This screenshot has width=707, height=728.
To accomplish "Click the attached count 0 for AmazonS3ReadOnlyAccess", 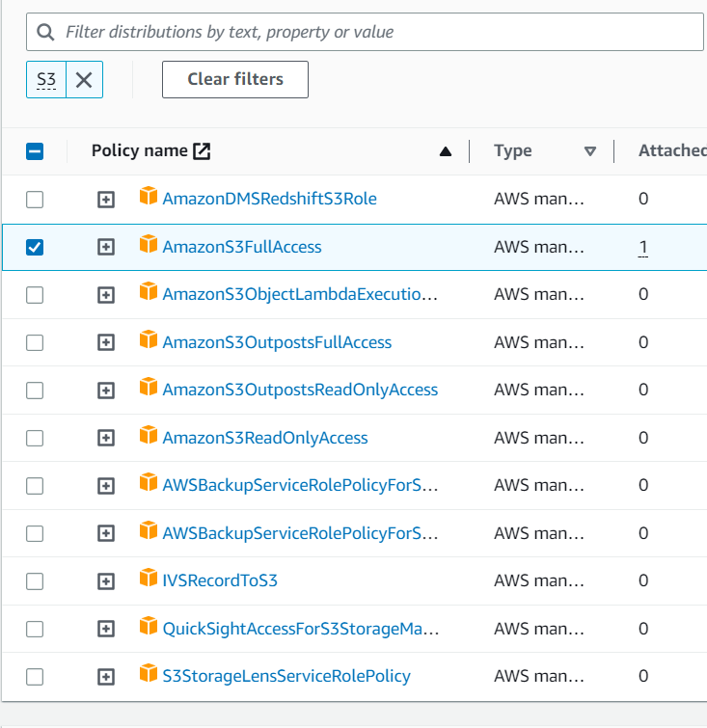I will pyautogui.click(x=643, y=438).
